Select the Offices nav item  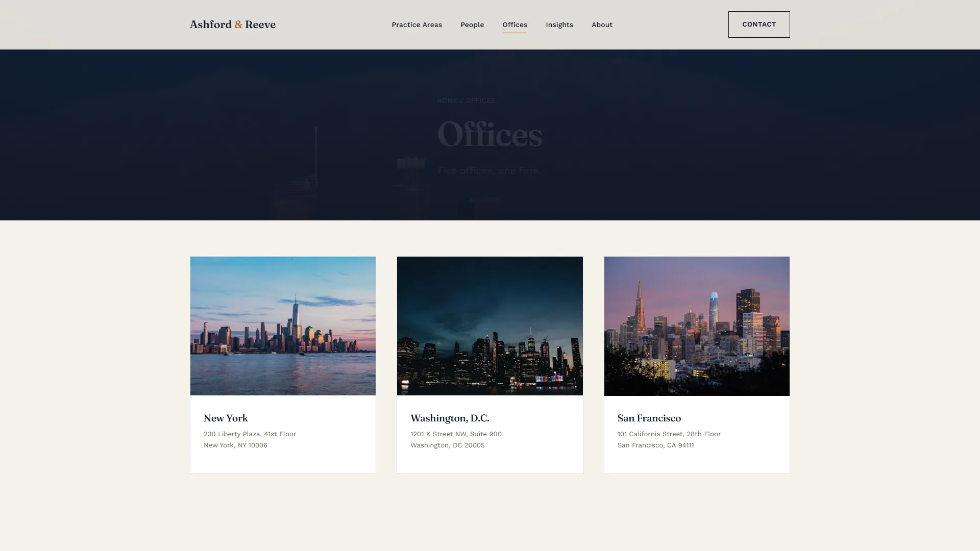click(514, 24)
